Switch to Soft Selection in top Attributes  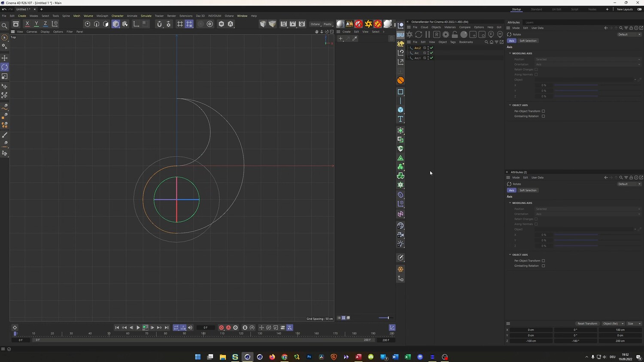pos(528,41)
